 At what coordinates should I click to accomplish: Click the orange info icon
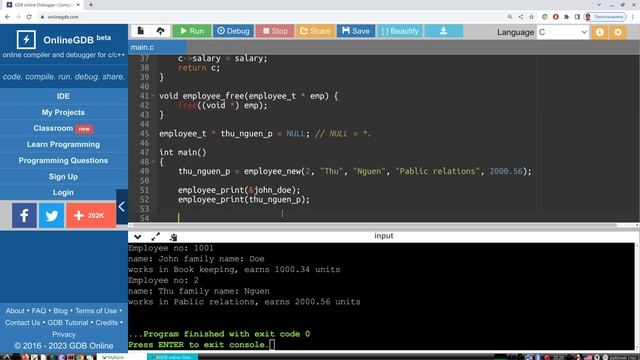coord(600,32)
